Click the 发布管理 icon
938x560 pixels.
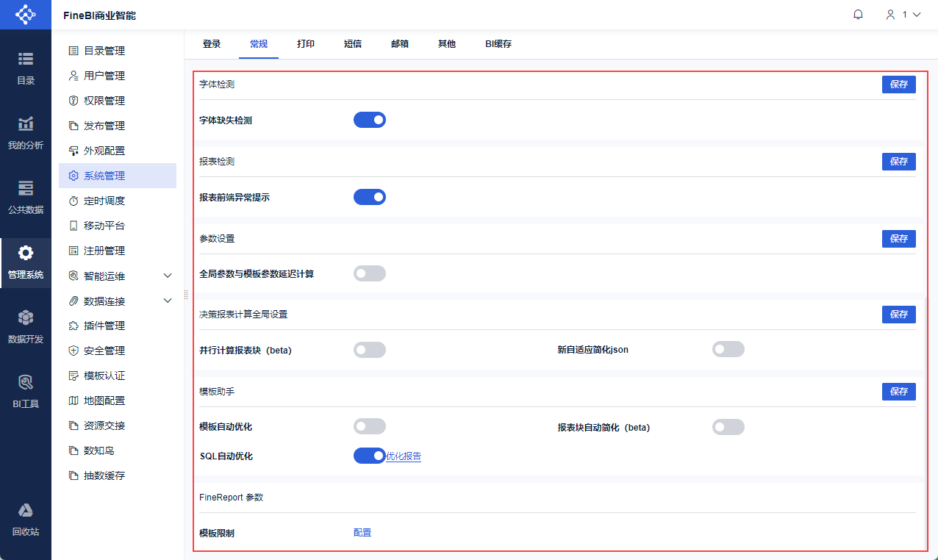[74, 126]
